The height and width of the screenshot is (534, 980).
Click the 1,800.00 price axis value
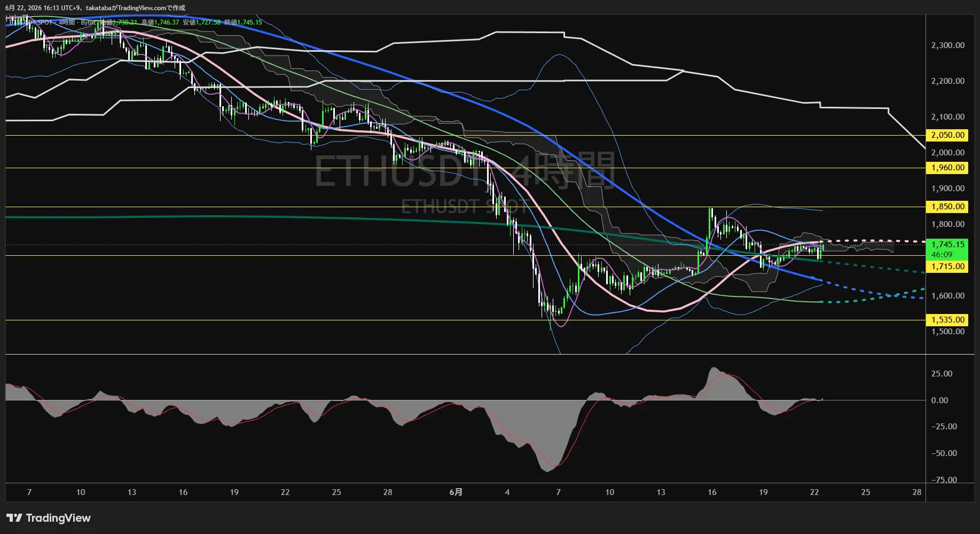tap(947, 224)
